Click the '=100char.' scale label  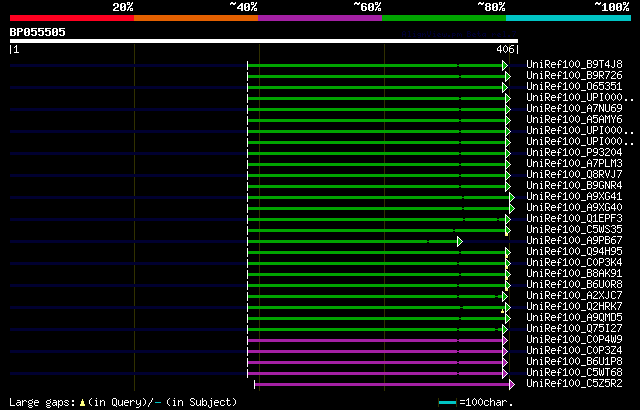pyautogui.click(x=486, y=402)
